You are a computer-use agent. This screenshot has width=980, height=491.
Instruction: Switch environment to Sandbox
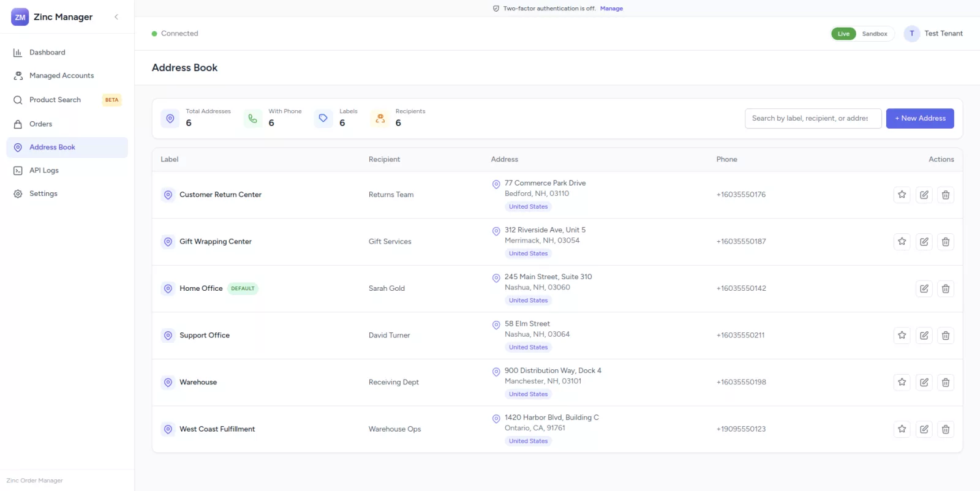[x=875, y=34]
